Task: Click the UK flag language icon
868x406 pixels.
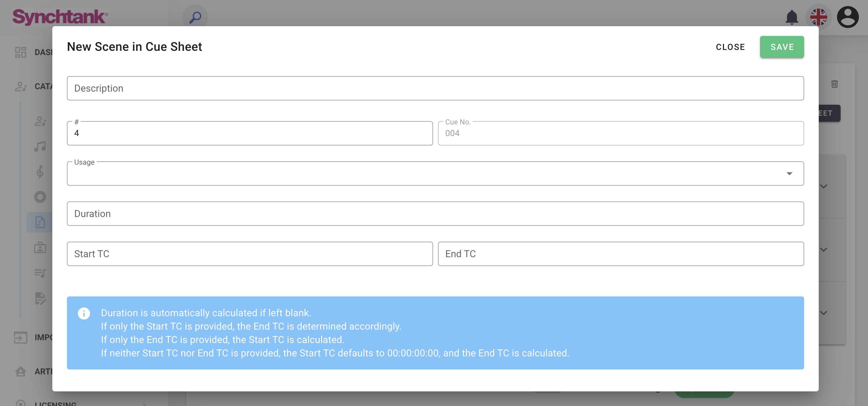Action: coord(818,17)
